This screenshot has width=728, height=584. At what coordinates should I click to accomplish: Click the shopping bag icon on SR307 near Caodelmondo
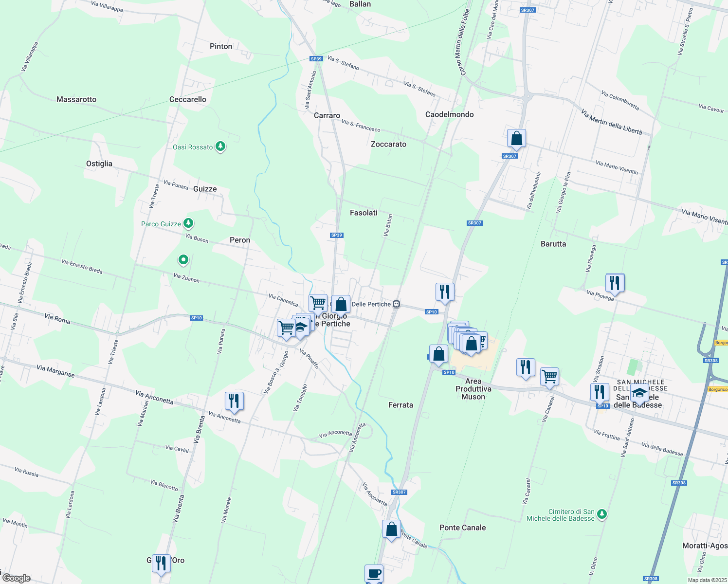(516, 139)
